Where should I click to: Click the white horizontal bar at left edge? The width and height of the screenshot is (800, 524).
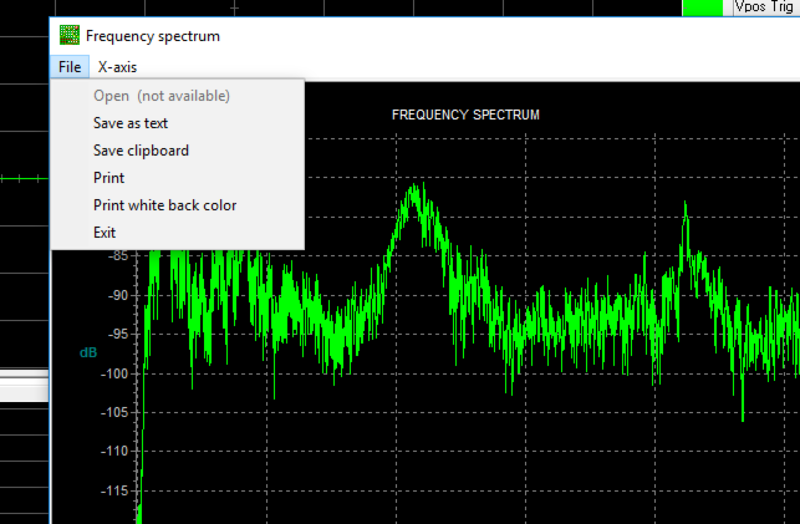(x=24, y=386)
